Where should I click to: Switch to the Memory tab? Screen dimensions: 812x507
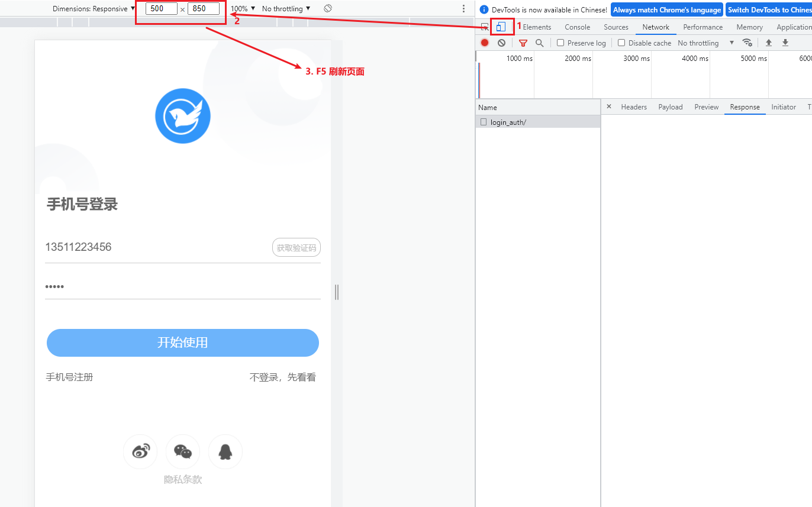(749, 27)
